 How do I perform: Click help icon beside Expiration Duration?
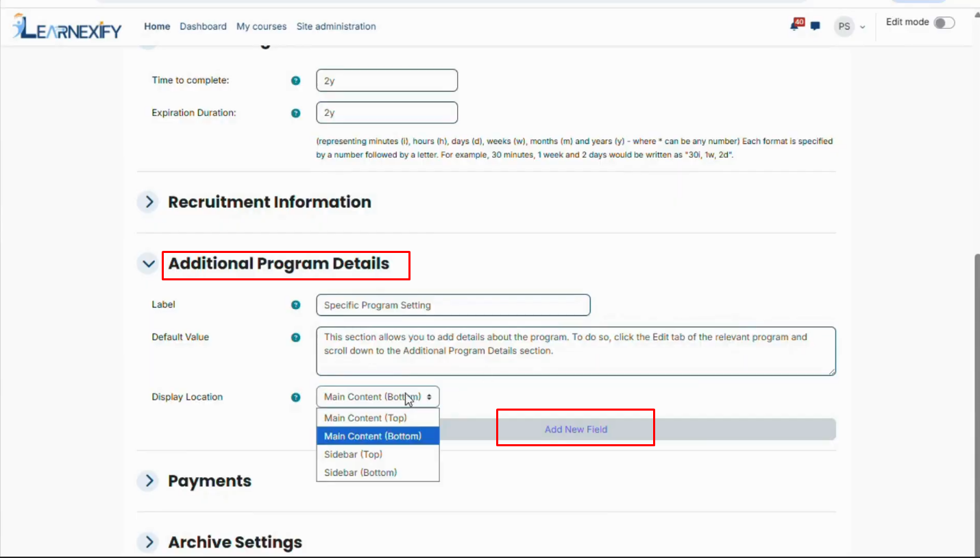coord(295,113)
